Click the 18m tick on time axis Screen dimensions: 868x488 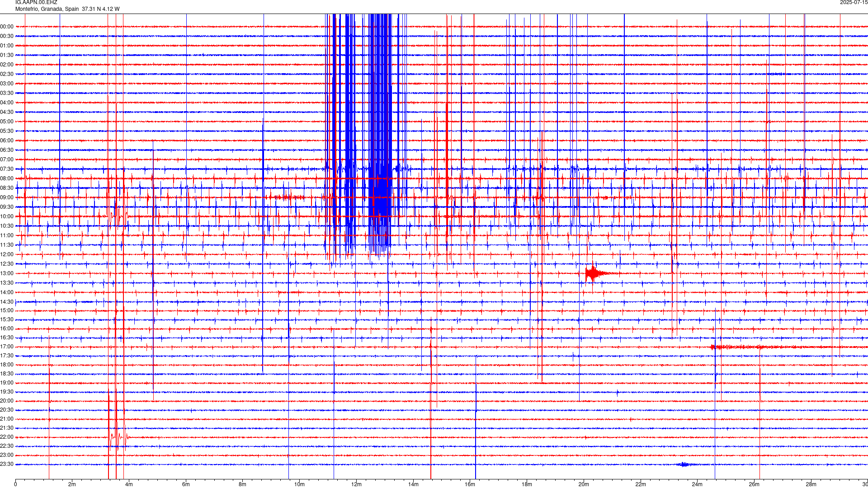click(x=527, y=484)
